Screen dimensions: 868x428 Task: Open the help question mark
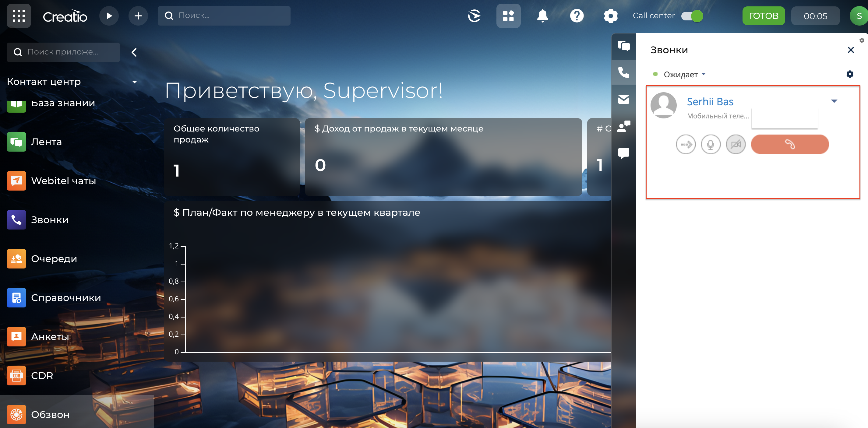coord(577,16)
